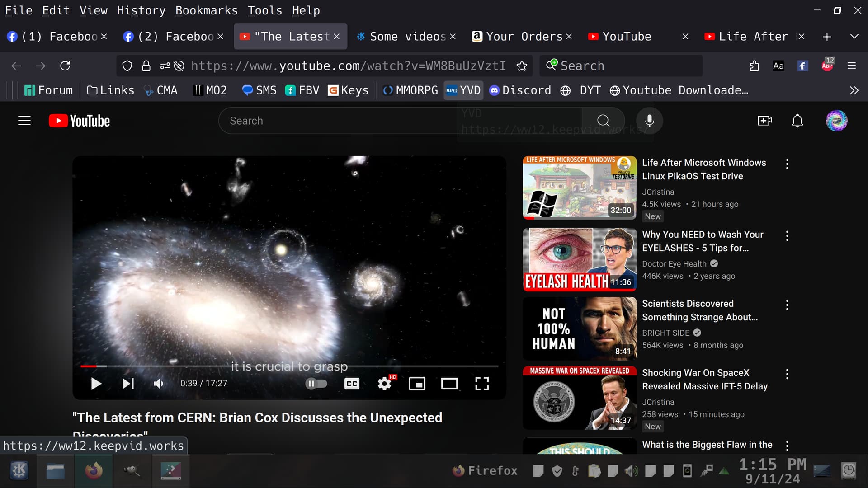The width and height of the screenshot is (868, 488).
Task: Visit BRIGHT SIDE channel
Action: [x=665, y=333]
